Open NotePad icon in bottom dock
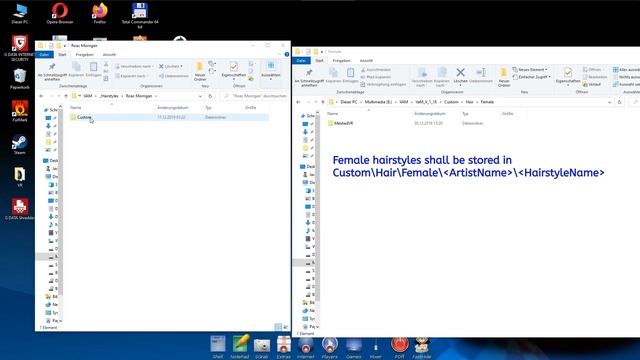The width and height of the screenshot is (640, 360). [240, 347]
